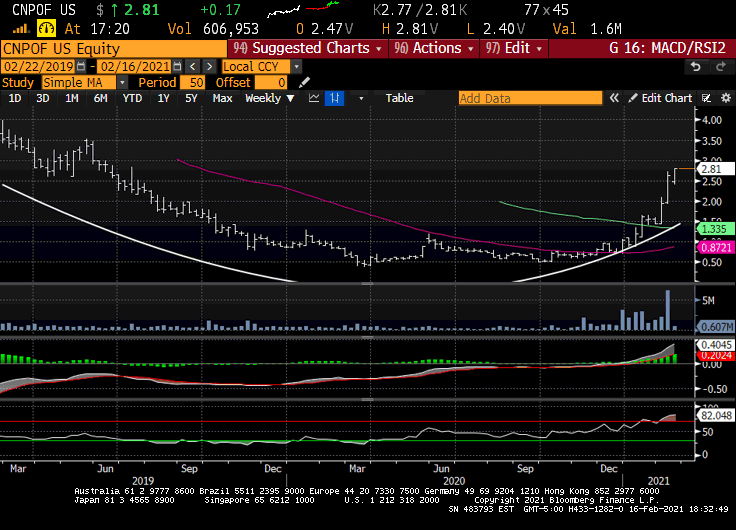
Task: Click the magenta 0.8721 moving average label
Action: tap(715, 247)
